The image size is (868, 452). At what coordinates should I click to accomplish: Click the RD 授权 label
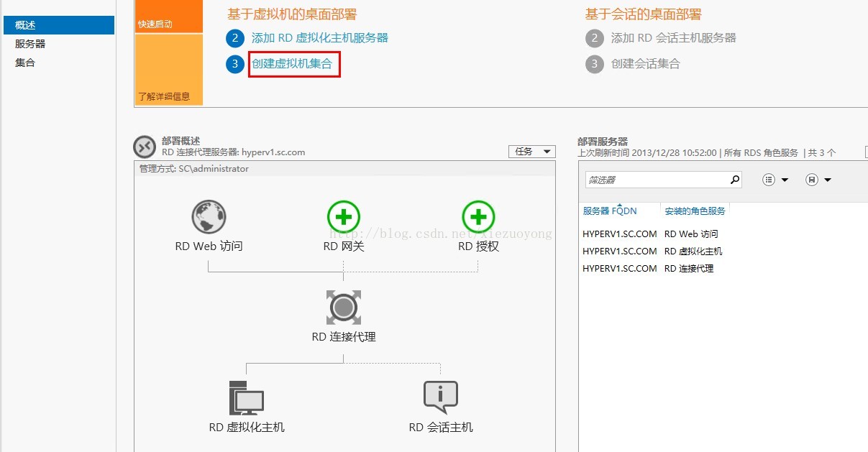[x=479, y=246]
